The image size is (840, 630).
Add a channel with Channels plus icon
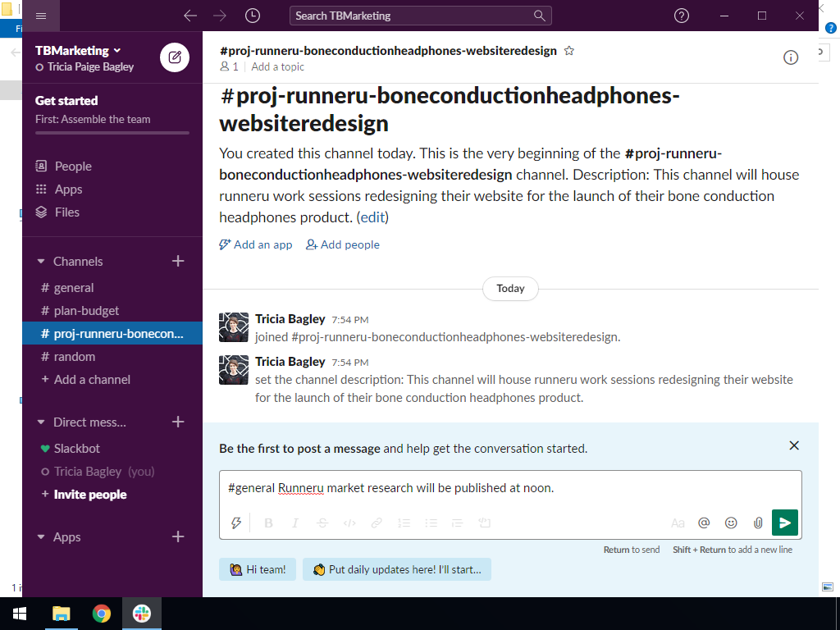178,261
